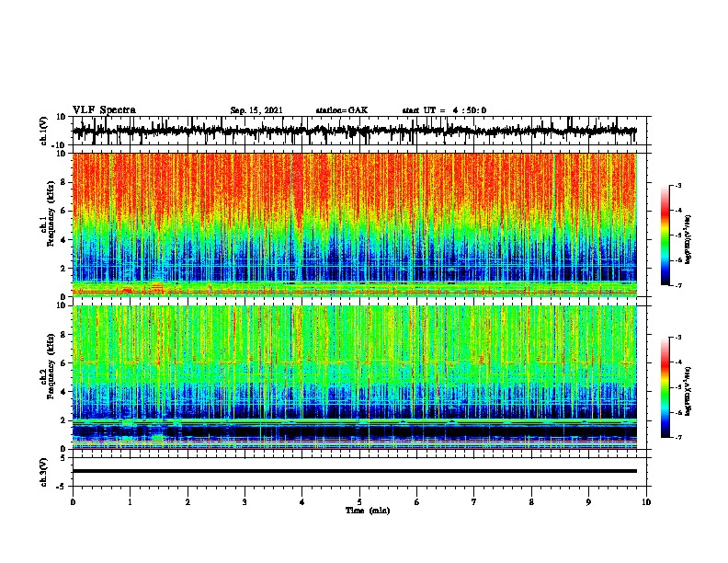728x563 pixels.
Task: Click the "-7" label on ch.2 color bar
Action: pyautogui.click(x=677, y=438)
